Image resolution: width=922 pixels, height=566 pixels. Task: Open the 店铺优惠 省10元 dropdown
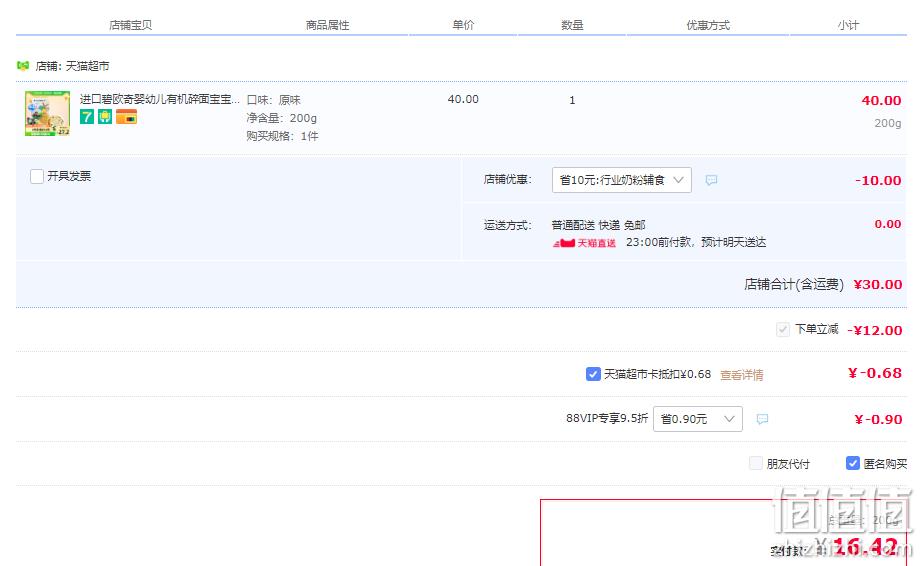[622, 180]
